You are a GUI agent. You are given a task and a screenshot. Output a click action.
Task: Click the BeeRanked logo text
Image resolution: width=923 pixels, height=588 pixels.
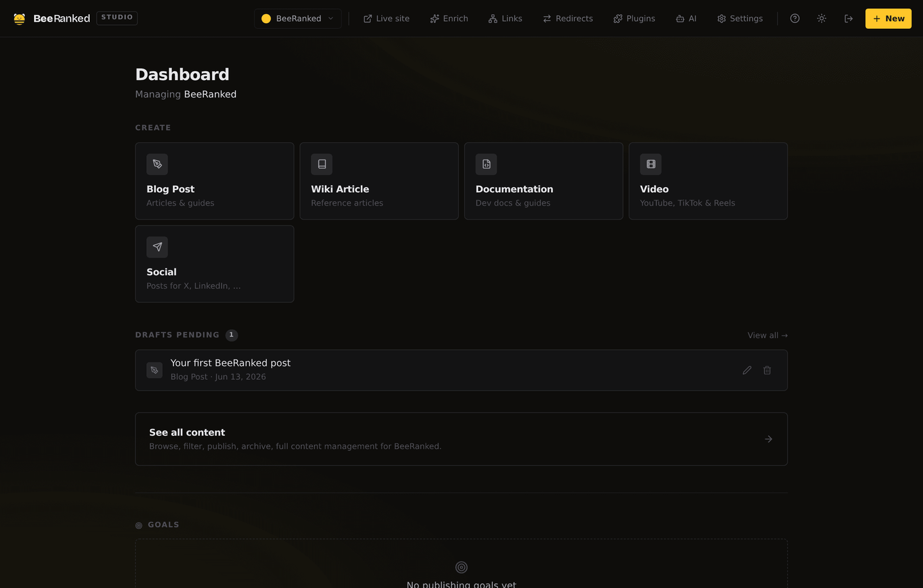62,19
